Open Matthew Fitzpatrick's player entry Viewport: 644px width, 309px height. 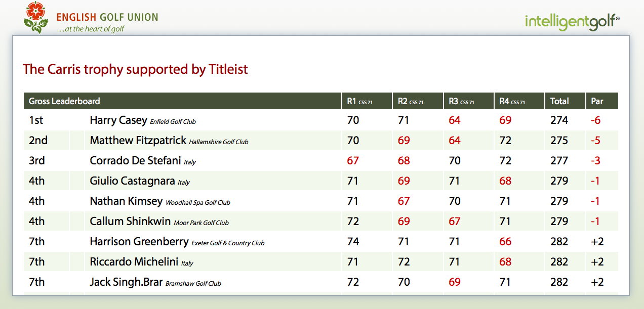click(138, 141)
